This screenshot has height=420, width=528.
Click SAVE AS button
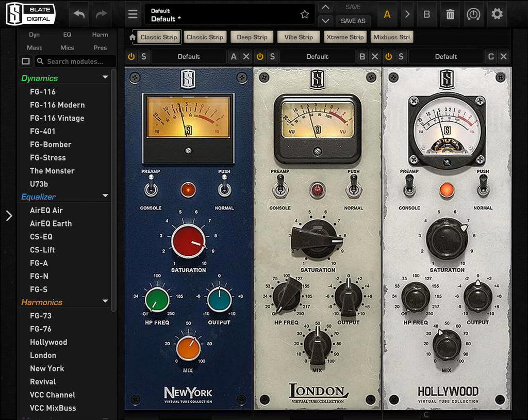tap(353, 21)
